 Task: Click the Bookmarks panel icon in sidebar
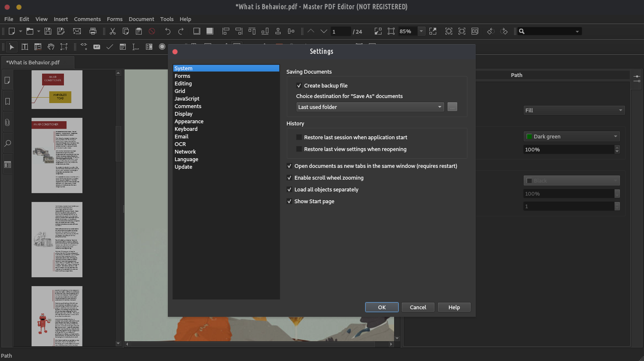[x=7, y=101]
